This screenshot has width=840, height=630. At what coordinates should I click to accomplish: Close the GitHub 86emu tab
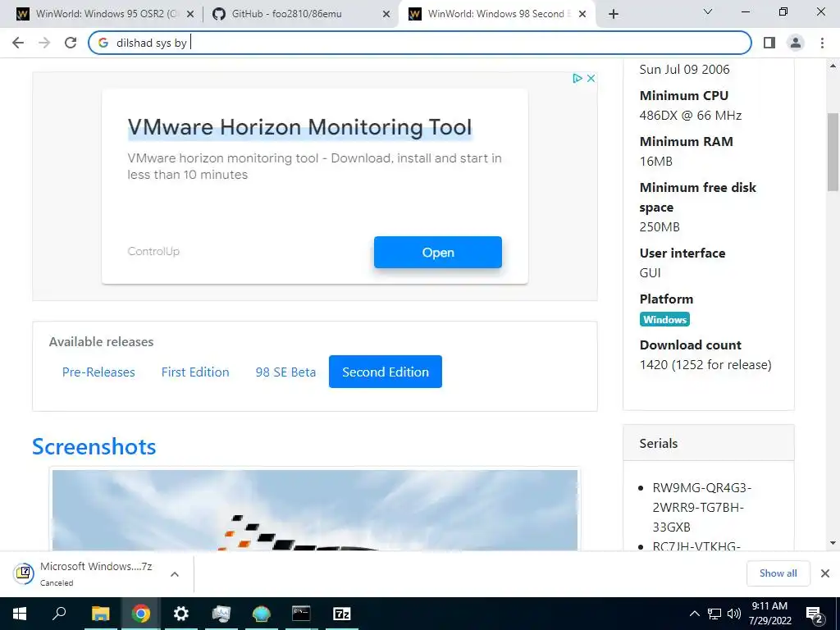point(386,15)
